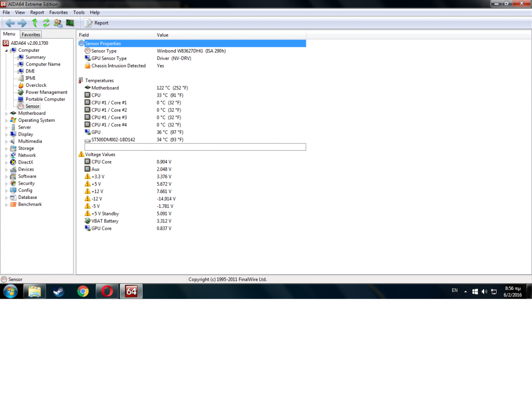Click the Devices tree icon
This screenshot has height=404, width=532.
(13, 169)
